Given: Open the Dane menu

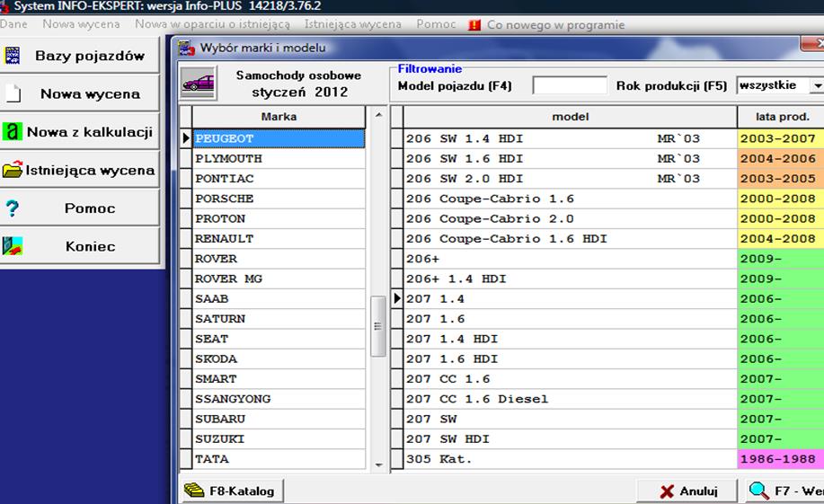Looking at the screenshot, I should point(13,24).
